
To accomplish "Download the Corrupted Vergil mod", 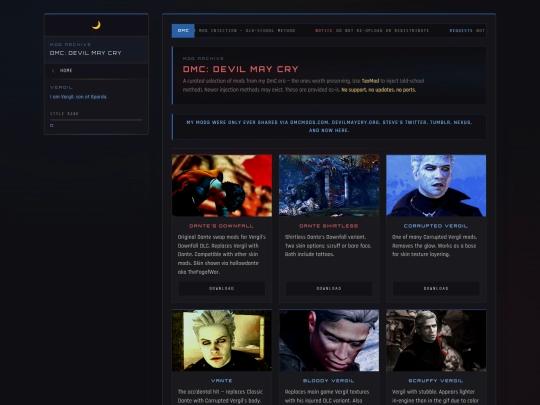I will (x=436, y=289).
